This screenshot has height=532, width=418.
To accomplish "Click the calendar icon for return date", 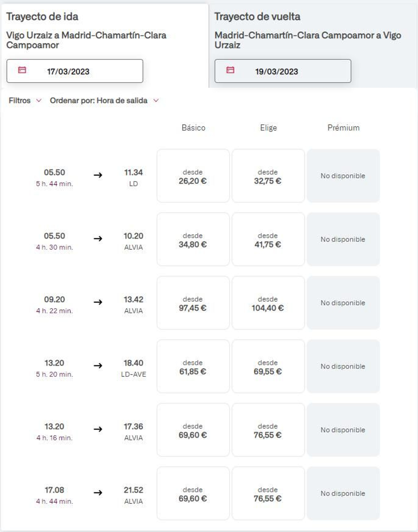I will click(x=230, y=70).
